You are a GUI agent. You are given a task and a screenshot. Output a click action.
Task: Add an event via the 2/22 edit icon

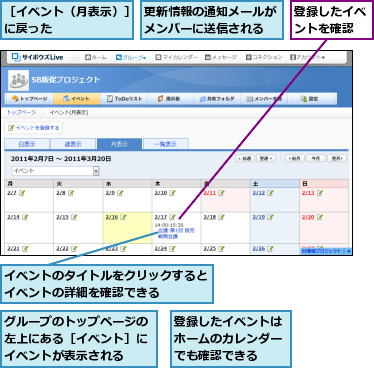(74, 249)
